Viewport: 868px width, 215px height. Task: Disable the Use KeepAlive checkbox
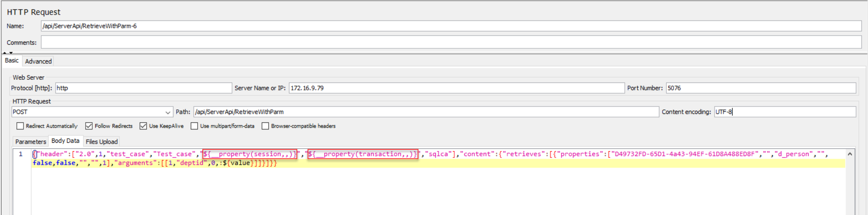click(143, 126)
